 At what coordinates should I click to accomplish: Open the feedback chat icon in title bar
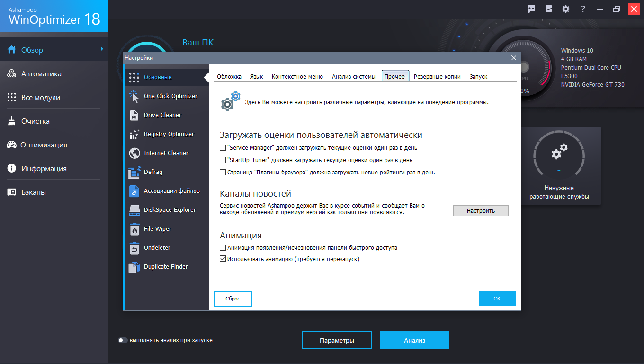pos(531,9)
